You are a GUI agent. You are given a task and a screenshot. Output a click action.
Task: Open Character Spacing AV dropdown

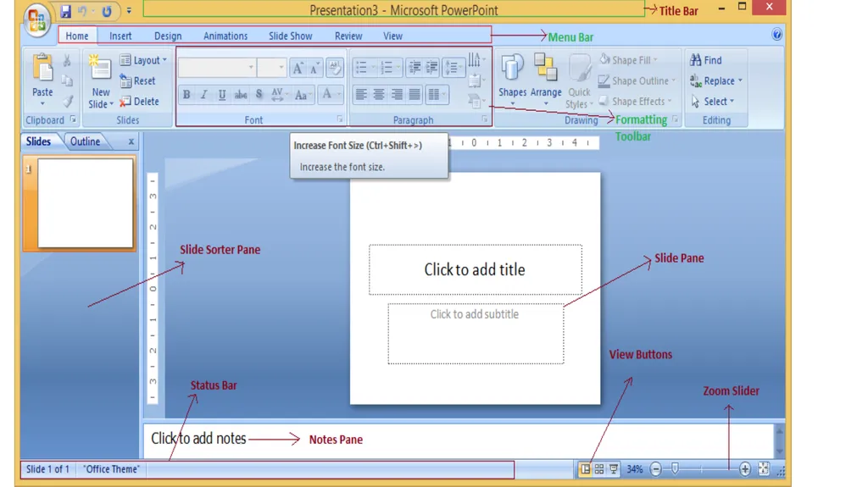pyautogui.click(x=280, y=95)
